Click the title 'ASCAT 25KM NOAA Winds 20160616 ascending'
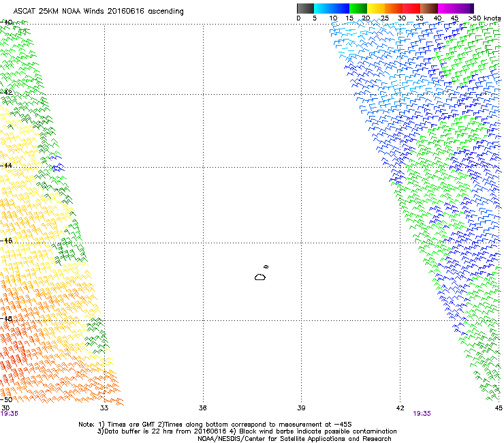504x443 pixels. (x=98, y=12)
